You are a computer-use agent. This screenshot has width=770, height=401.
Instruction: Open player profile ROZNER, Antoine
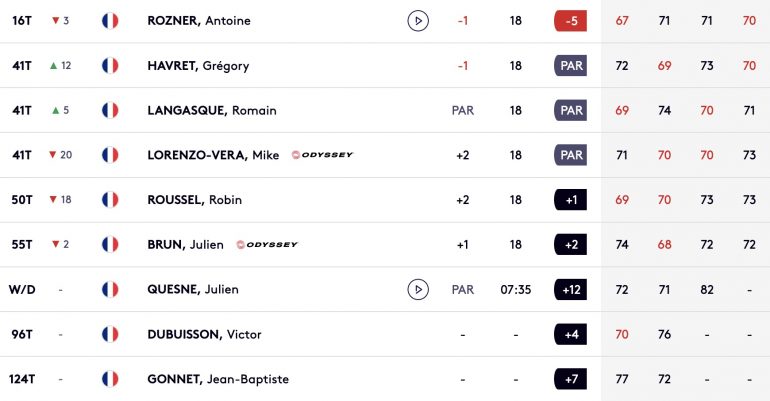(x=199, y=21)
